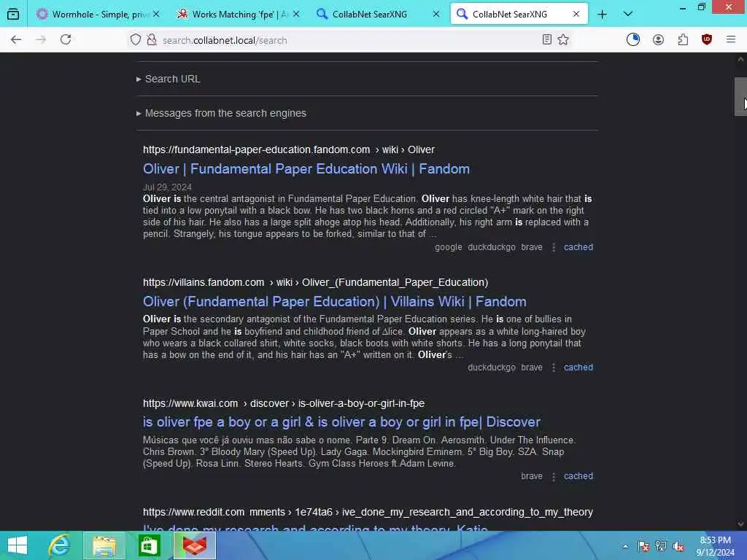The width and height of the screenshot is (747, 560).
Task: Open cached link for Fandom Oliver result
Action: (578, 247)
